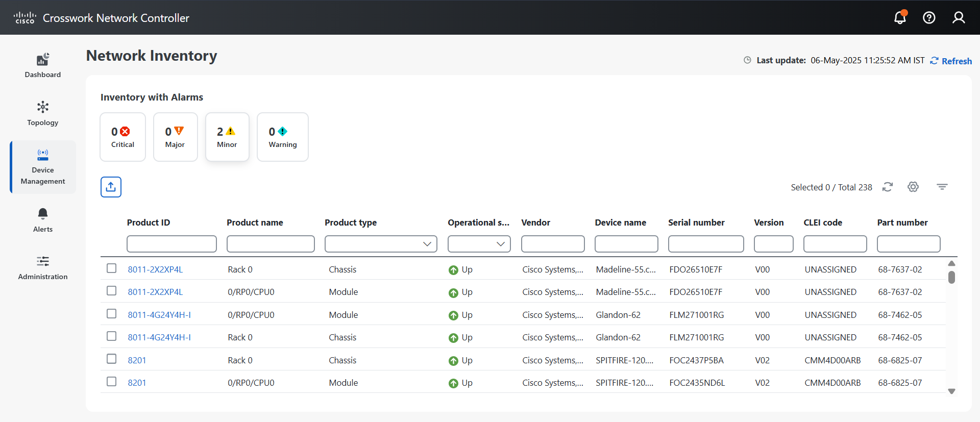
Task: Open 8011-2X2XP4L link in Rack 0 row
Action: (x=155, y=269)
